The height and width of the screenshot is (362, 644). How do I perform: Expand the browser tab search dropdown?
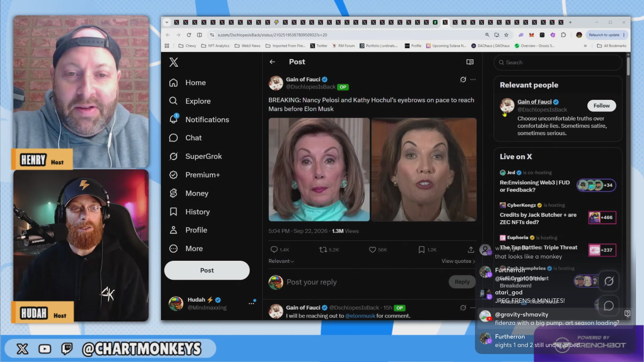(x=167, y=22)
